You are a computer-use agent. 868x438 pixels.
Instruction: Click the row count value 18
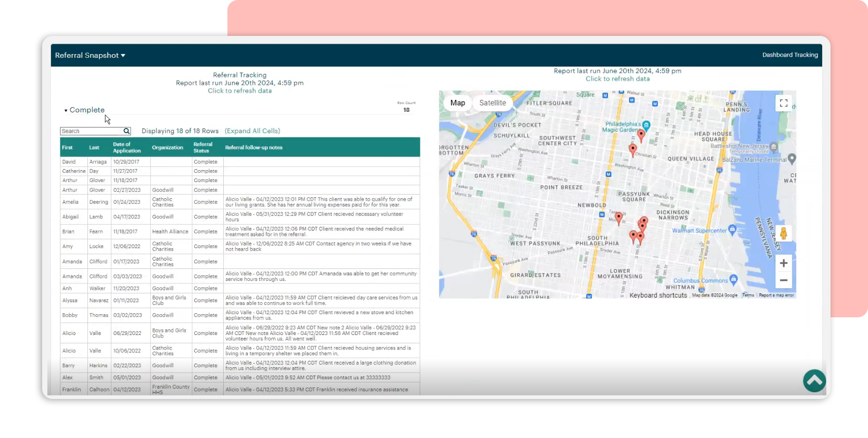[406, 110]
